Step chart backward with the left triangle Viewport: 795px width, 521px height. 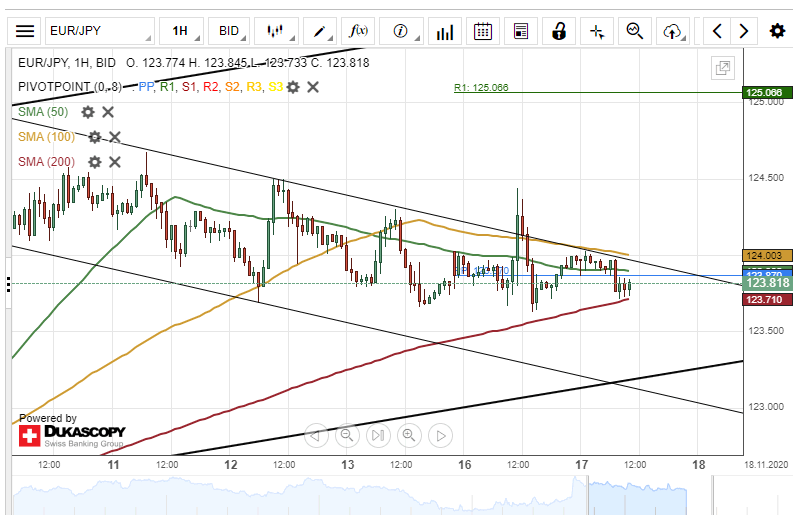(x=316, y=435)
